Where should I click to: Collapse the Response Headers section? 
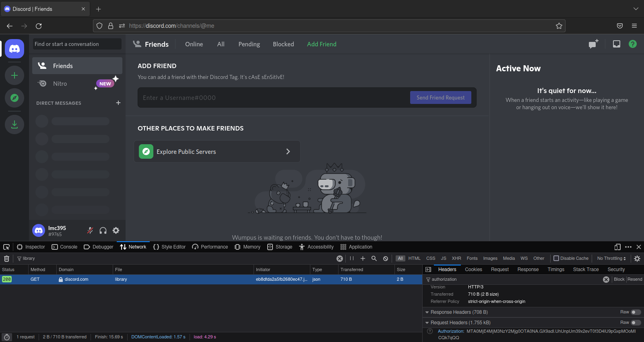[x=427, y=312]
